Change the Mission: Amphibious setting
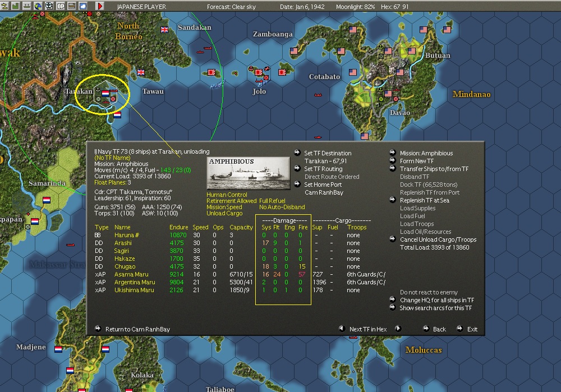Screen dimensions: 561x392 [426, 153]
